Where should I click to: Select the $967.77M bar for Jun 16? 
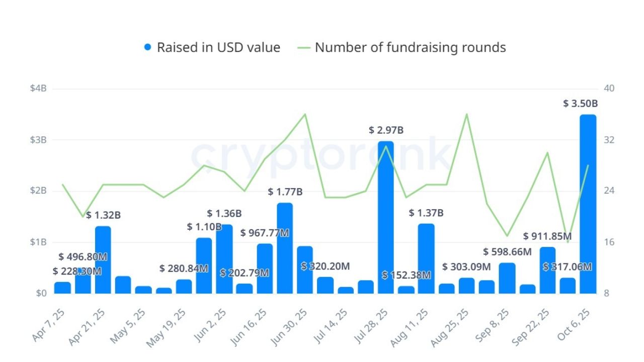pos(265,268)
